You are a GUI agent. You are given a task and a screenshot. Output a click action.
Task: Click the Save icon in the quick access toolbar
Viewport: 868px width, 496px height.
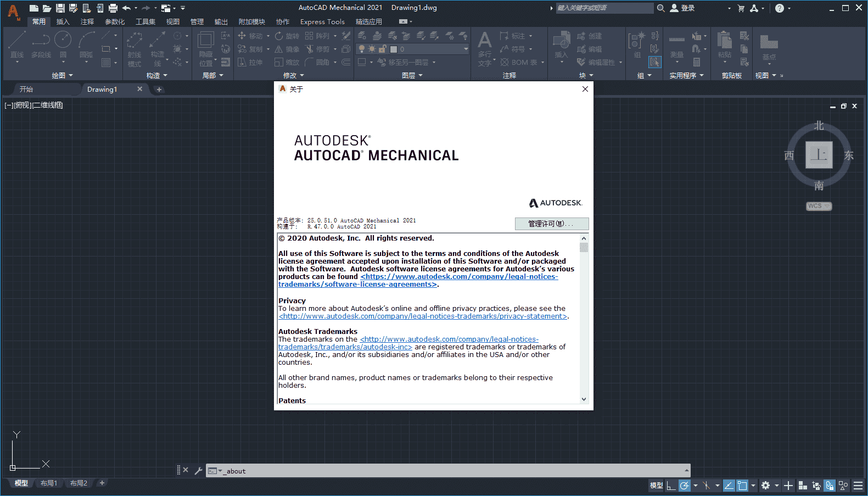[x=60, y=8]
